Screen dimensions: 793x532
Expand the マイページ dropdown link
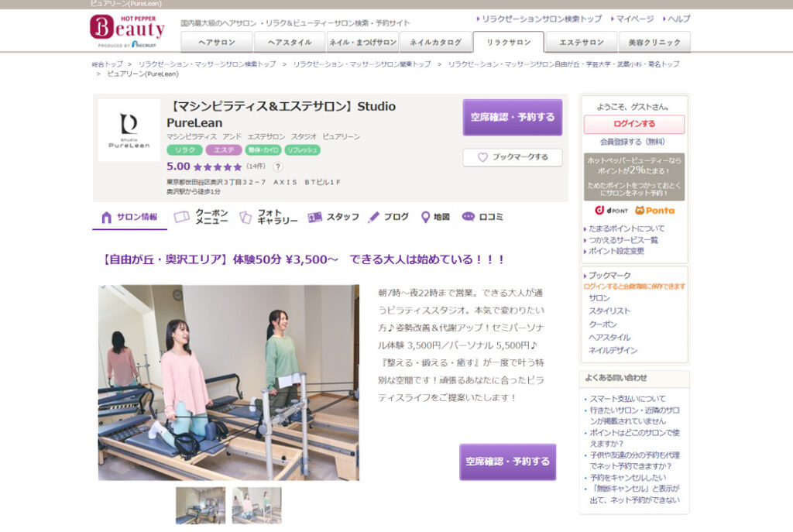point(634,19)
